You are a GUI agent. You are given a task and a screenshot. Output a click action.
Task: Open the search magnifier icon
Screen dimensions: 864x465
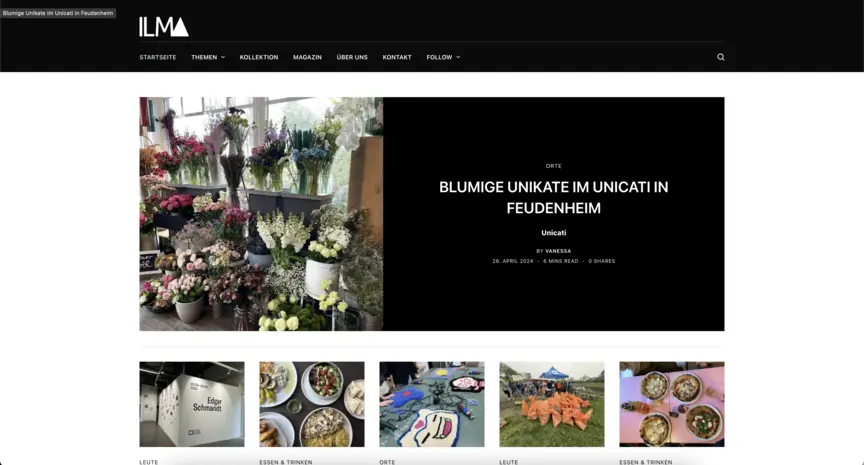pos(720,57)
